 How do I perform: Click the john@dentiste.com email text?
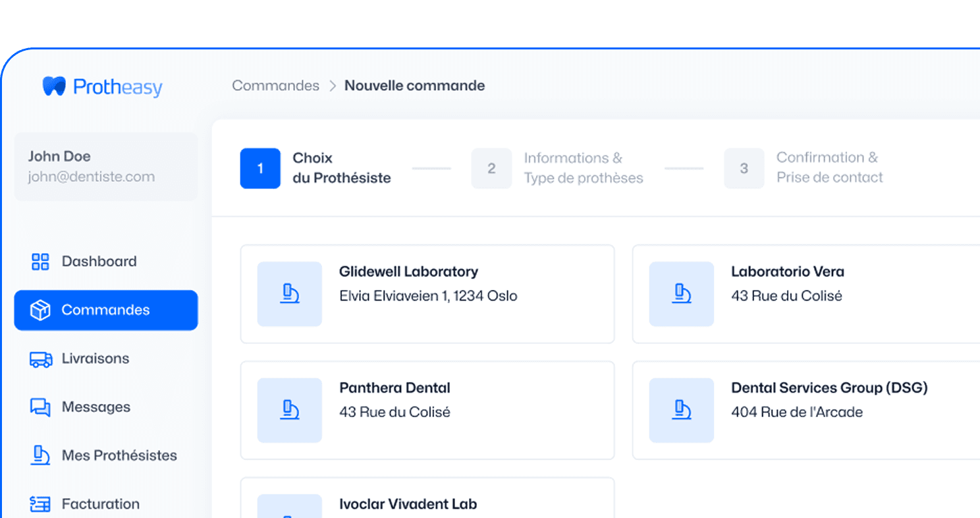click(92, 177)
